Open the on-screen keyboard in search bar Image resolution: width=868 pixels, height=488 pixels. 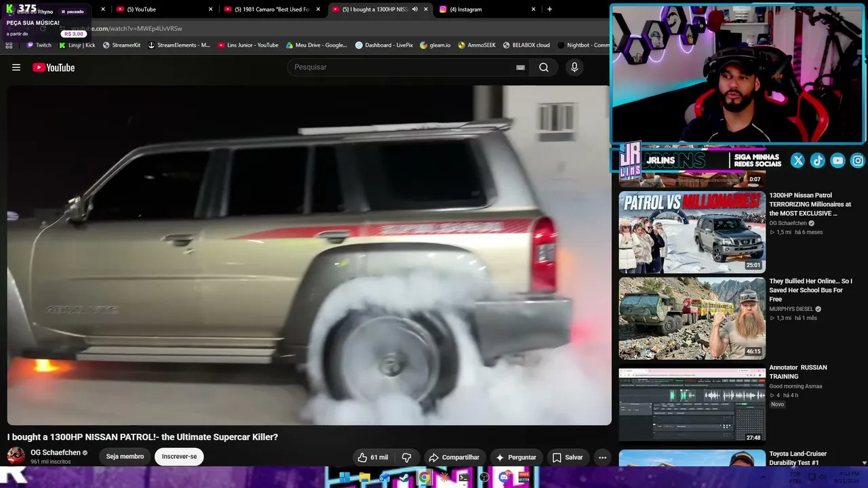(x=520, y=67)
